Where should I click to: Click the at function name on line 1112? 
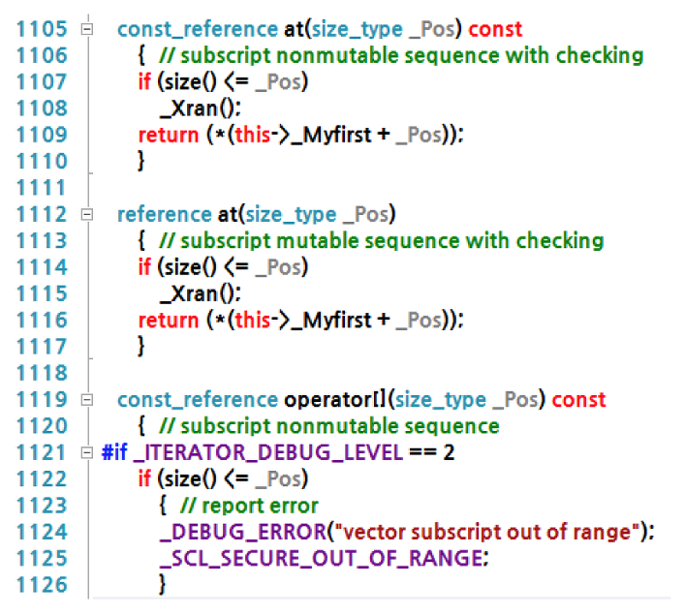pyautogui.click(x=228, y=215)
